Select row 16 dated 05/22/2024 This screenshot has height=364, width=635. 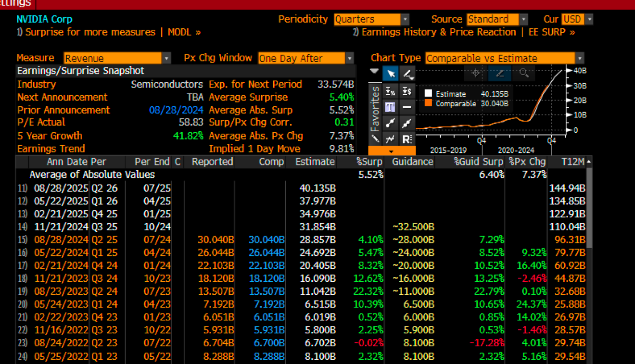(301, 253)
